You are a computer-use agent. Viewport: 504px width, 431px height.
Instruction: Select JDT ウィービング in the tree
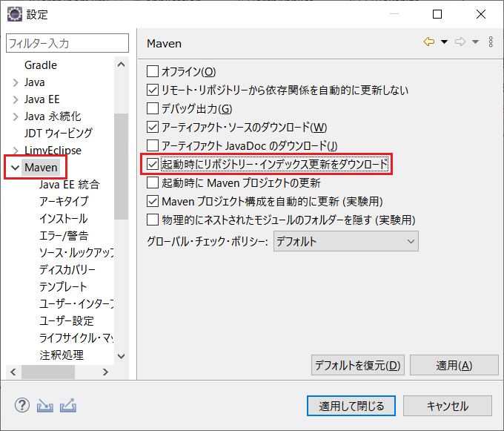(59, 134)
